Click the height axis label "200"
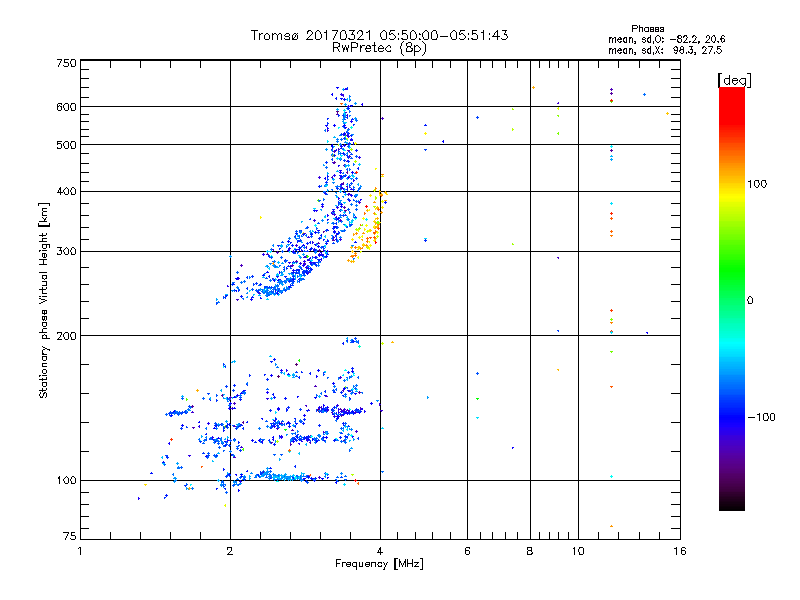The height and width of the screenshot is (600, 800). coord(66,336)
